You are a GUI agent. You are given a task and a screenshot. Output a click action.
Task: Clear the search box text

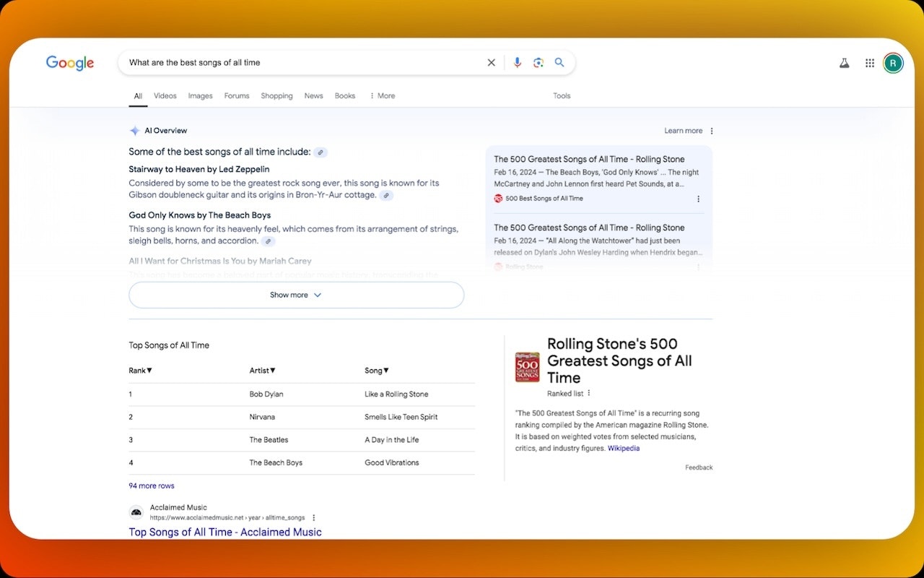[492, 63]
